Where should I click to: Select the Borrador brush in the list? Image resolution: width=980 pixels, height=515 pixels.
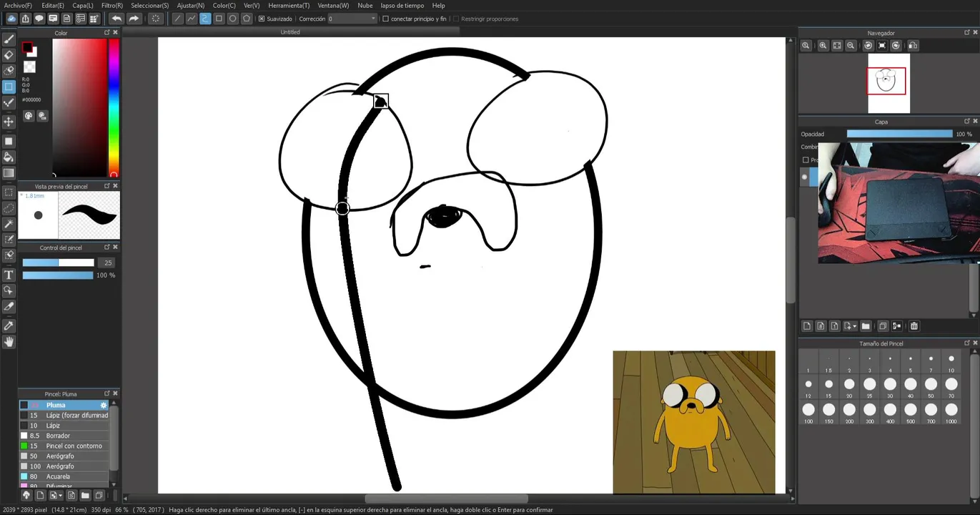coord(64,436)
